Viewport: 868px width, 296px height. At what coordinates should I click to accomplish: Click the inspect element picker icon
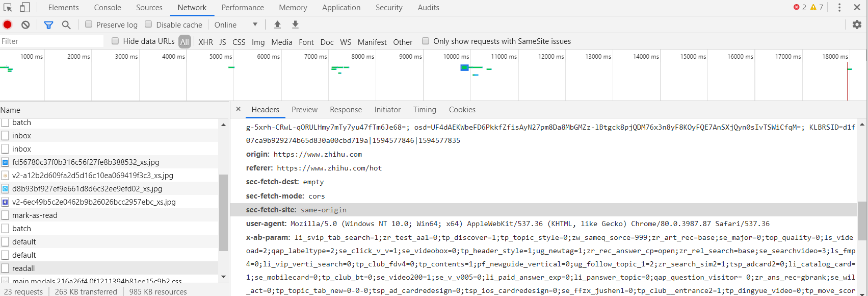tap(8, 8)
